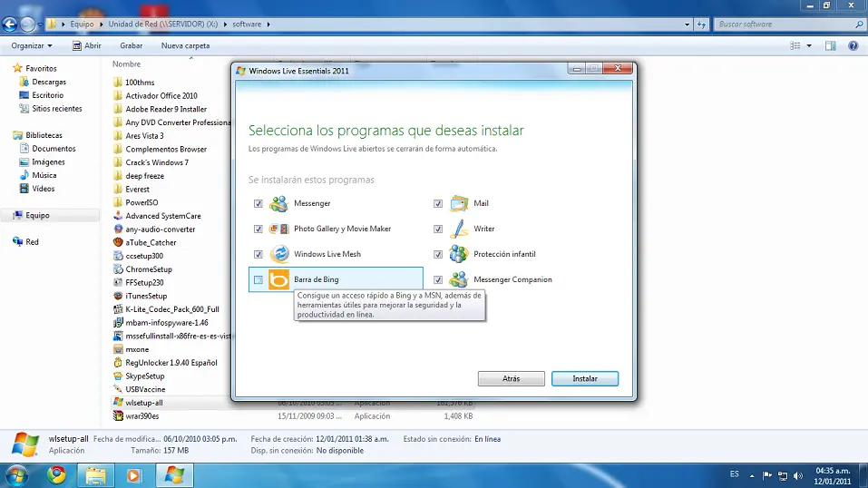This screenshot has width=868, height=488.
Task: Disable the Protección infantil checkbox
Action: (x=438, y=255)
